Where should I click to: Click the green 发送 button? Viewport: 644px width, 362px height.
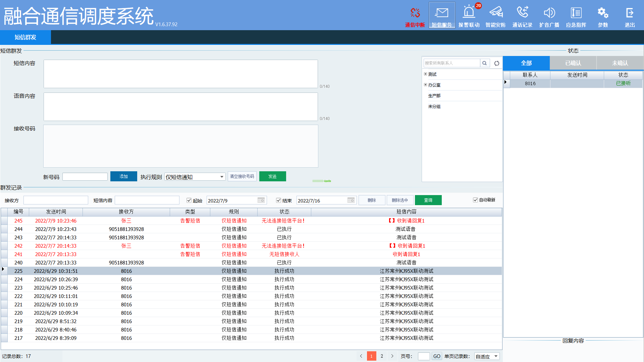[272, 176]
